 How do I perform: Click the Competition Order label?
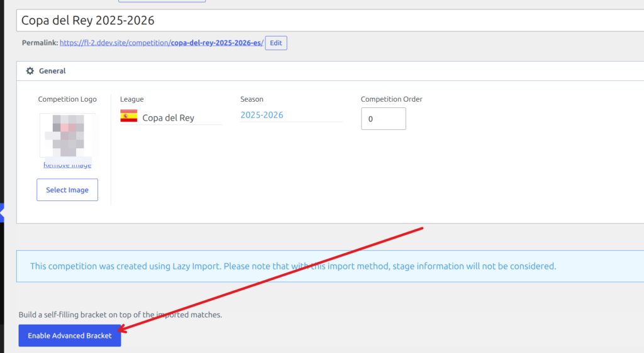tap(391, 99)
